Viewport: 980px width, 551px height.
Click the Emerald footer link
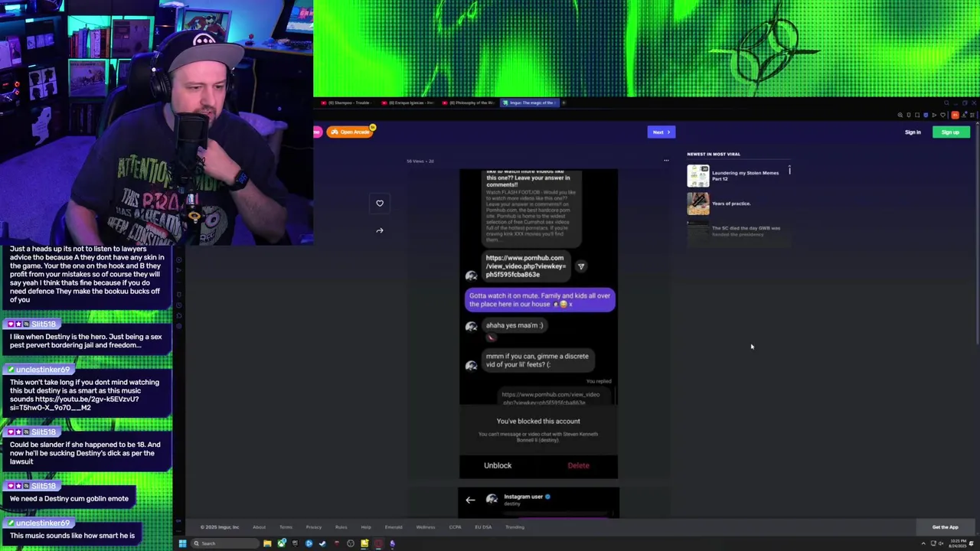[394, 527]
